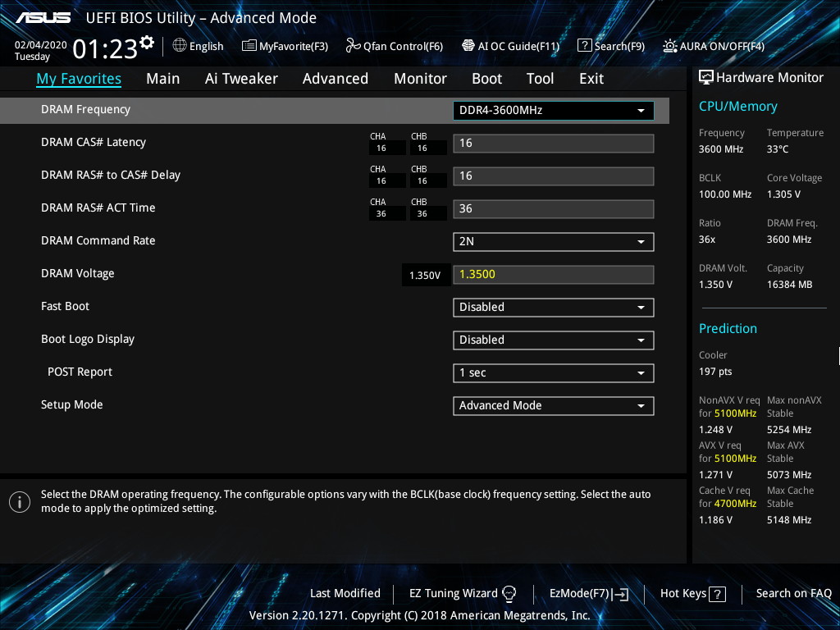The image size is (840, 630).
Task: Click the ASUS logo
Action: click(43, 18)
